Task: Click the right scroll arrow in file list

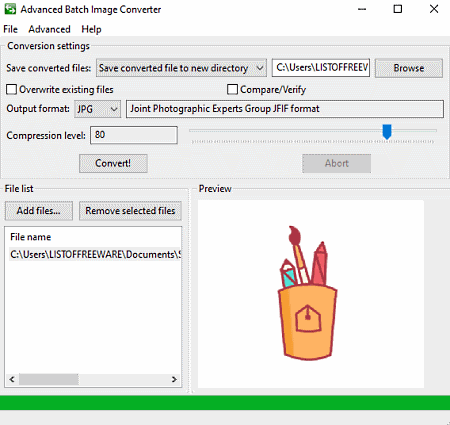Action: click(x=174, y=379)
